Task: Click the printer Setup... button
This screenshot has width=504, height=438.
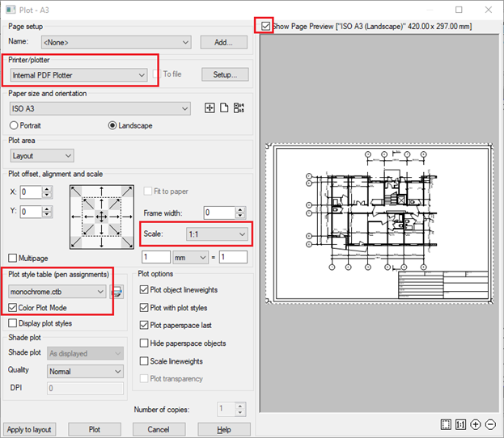Action: tap(225, 74)
